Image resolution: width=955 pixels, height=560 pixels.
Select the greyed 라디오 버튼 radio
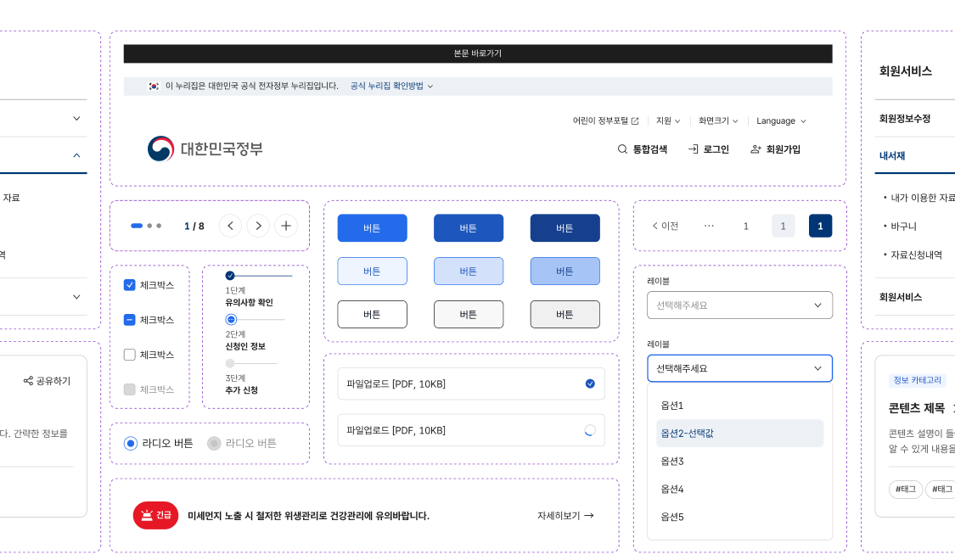pos(214,443)
